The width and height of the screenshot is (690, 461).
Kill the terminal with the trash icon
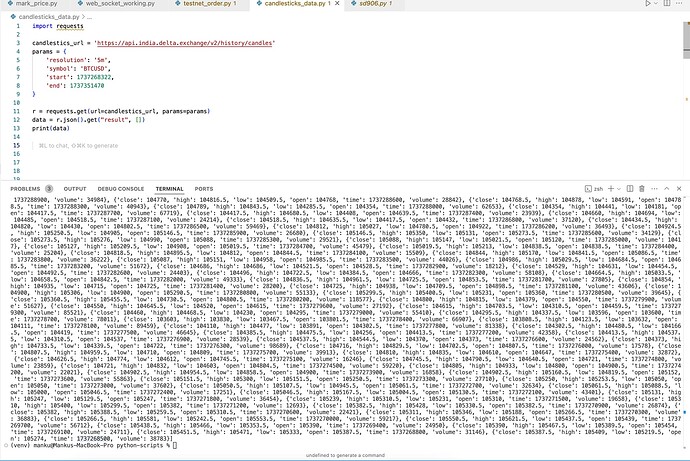click(642, 189)
